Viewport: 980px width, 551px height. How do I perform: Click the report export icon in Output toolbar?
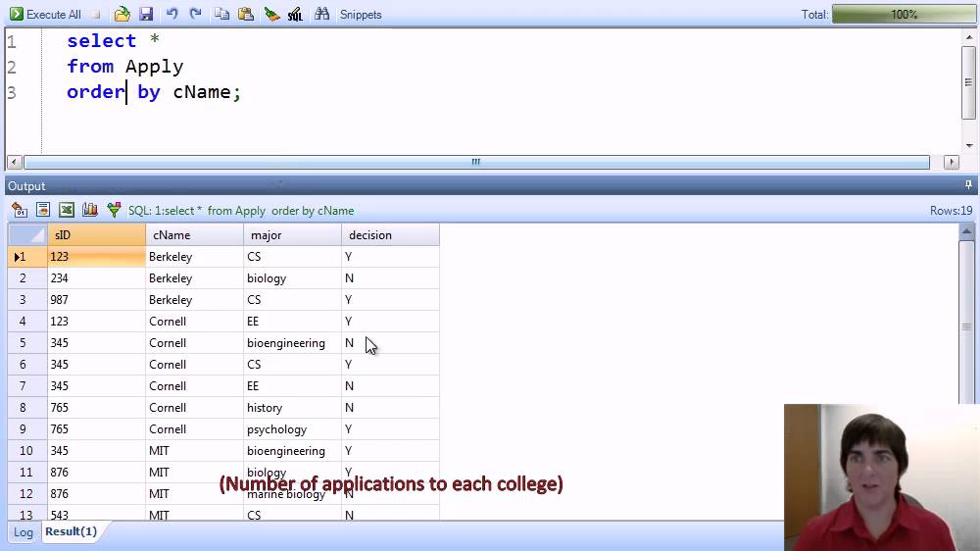click(43, 210)
